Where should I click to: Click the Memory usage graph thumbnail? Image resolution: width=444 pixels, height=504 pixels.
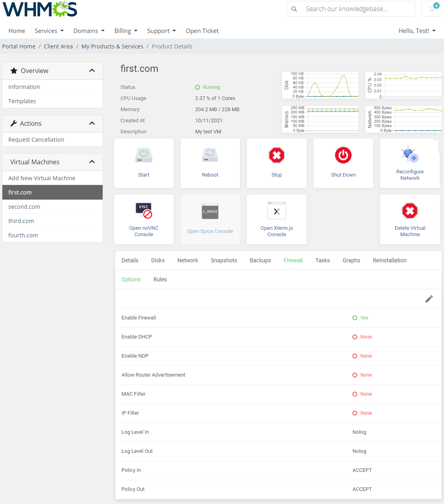click(320, 119)
